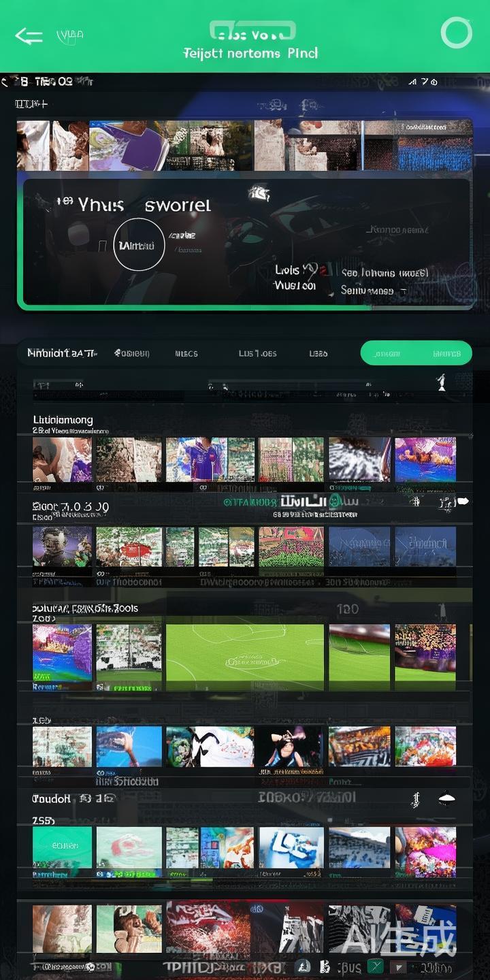Tap the dome-shaped icon right of Coudoh row

(446, 799)
